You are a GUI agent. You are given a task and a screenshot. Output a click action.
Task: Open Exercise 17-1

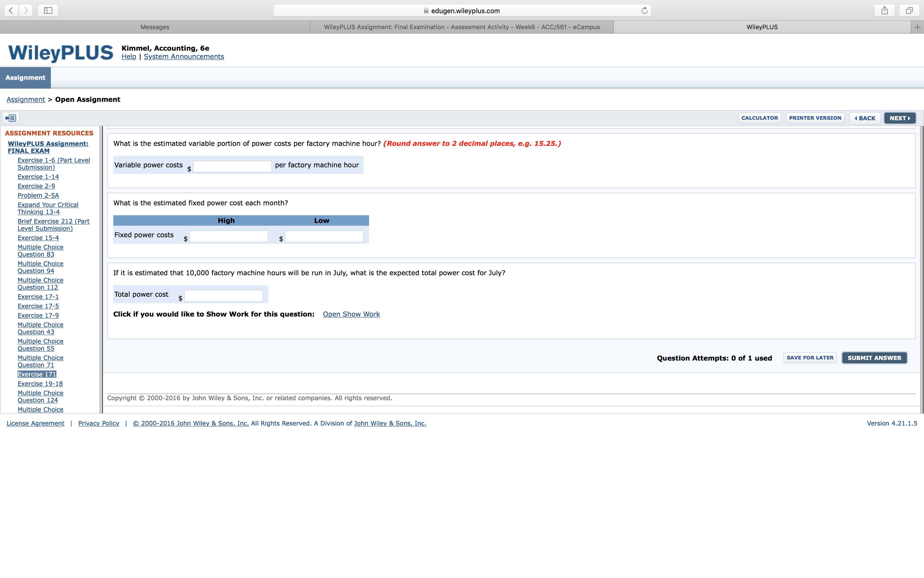click(38, 297)
